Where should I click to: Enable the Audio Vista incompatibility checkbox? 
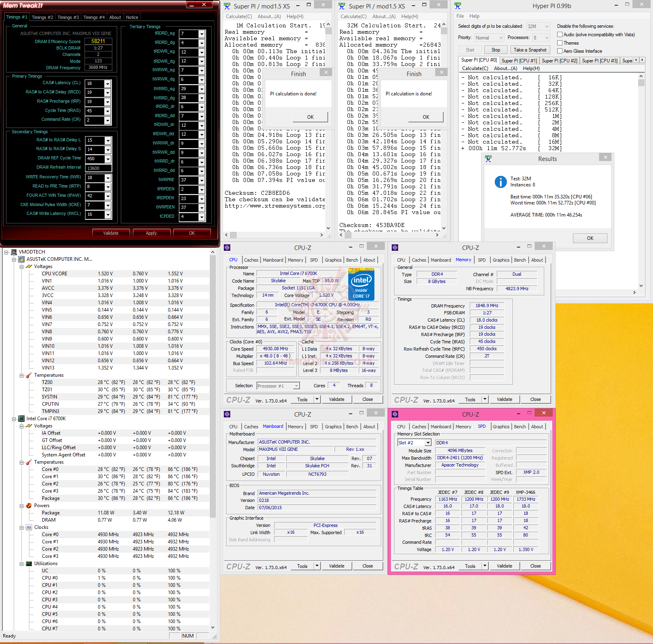pyautogui.click(x=560, y=35)
